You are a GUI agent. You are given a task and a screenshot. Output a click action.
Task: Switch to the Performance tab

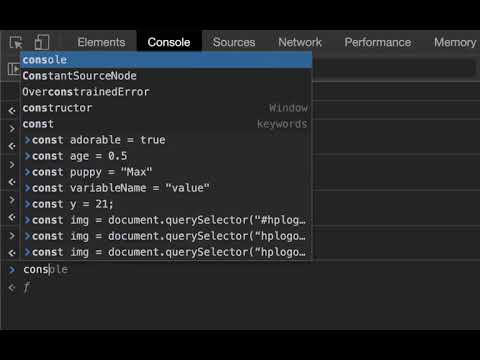tap(378, 42)
